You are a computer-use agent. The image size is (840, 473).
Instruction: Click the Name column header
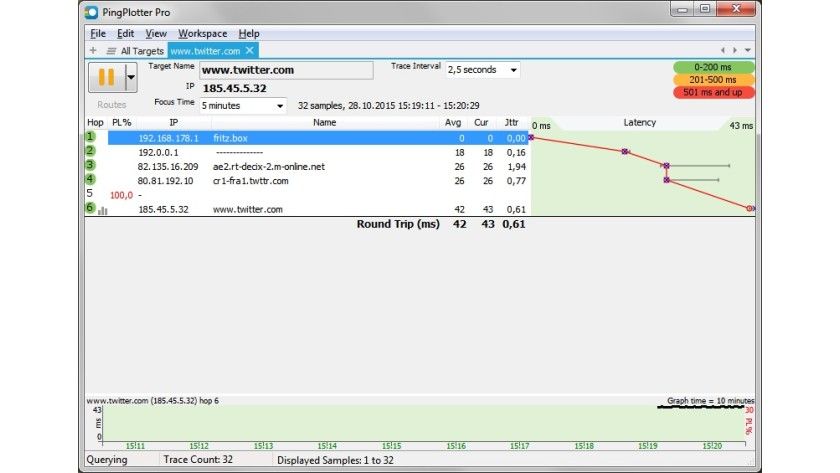tap(325, 123)
